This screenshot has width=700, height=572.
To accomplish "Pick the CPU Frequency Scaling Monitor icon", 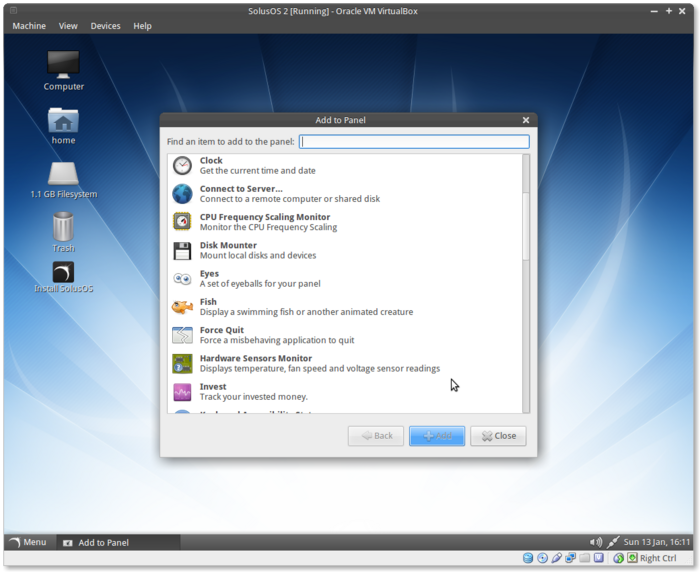I will pyautogui.click(x=182, y=222).
